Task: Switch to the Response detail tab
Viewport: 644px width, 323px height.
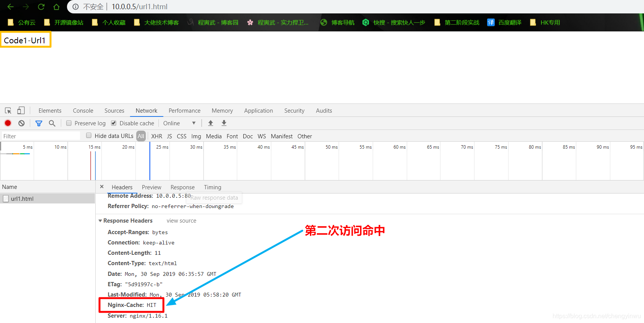Action: tap(183, 187)
